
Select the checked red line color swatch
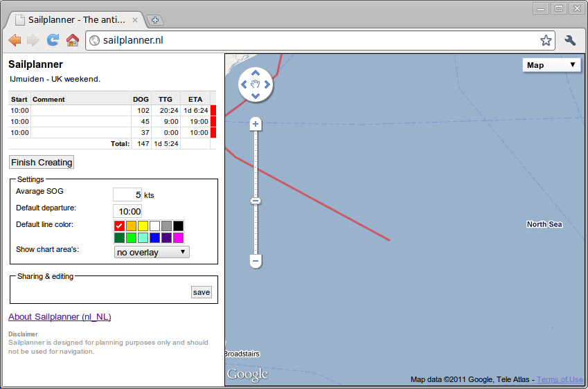point(119,226)
